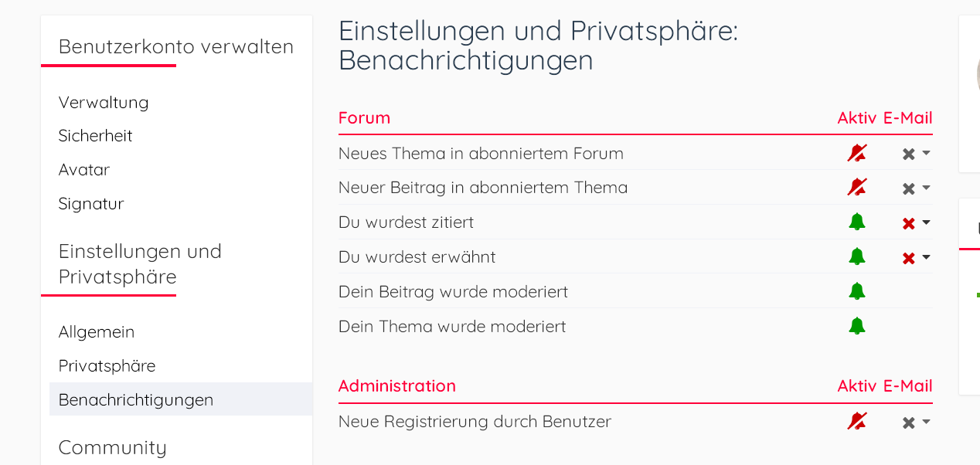This screenshot has width=980, height=465.
Task: Open e-mail dropdown for 'Neues Thema in abonniertem Forum'
Action: click(916, 154)
